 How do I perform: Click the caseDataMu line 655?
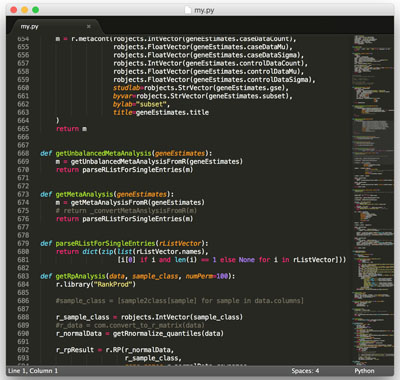pyautogui.click(x=203, y=47)
